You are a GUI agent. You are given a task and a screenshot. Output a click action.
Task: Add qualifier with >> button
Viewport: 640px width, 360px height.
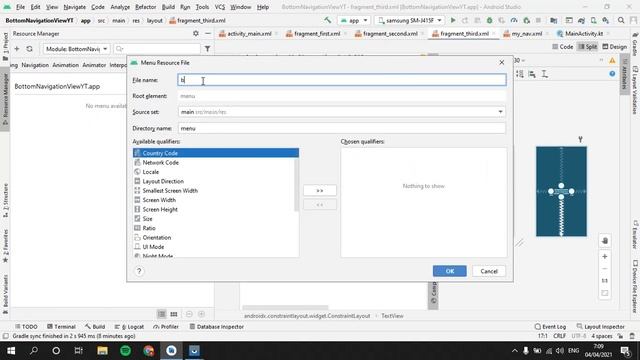(x=320, y=191)
